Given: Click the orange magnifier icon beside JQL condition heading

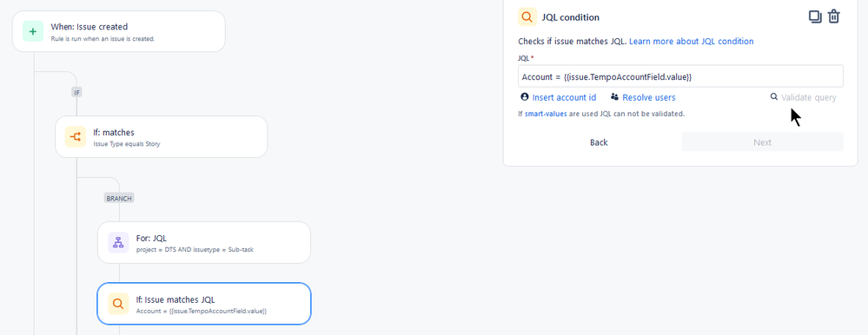Looking at the screenshot, I should (x=527, y=17).
